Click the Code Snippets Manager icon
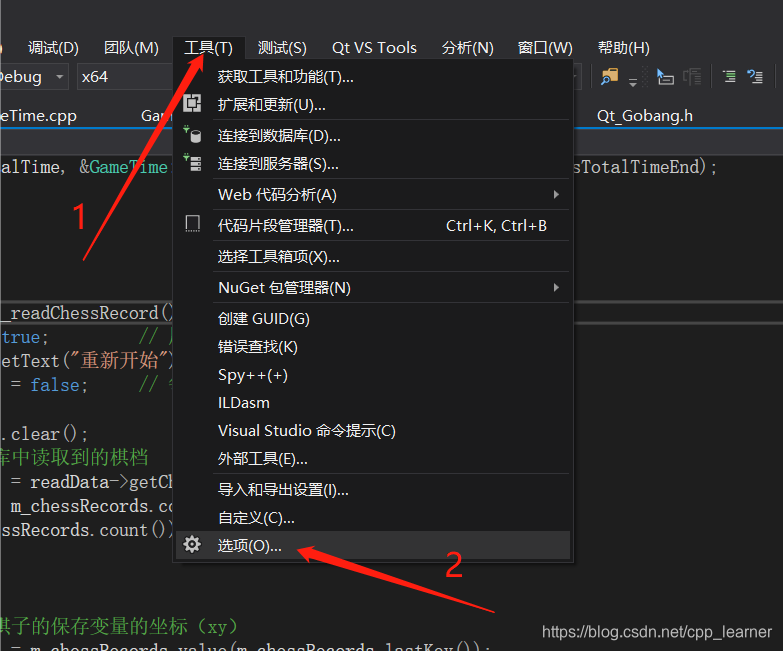 (x=193, y=224)
